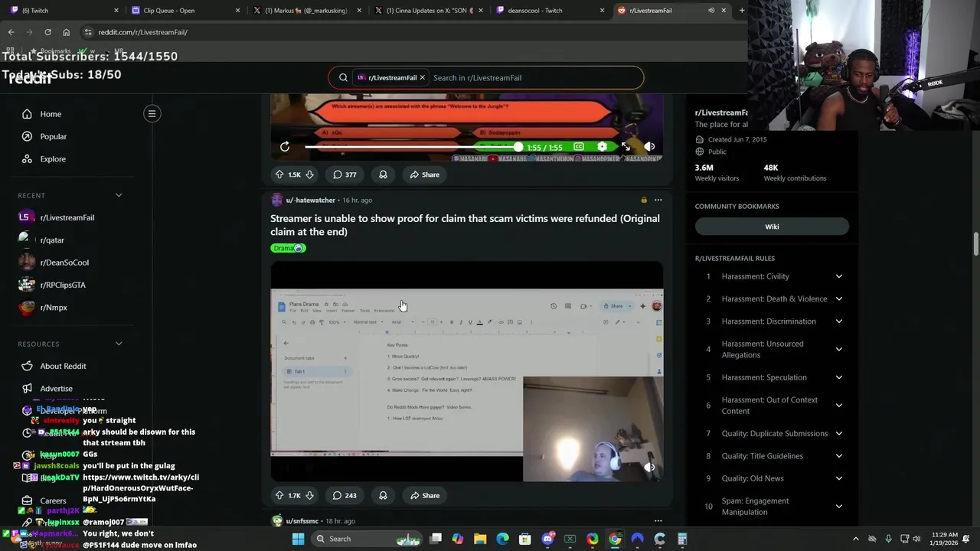
Task: Toggle closed captions on first video
Action: click(579, 147)
